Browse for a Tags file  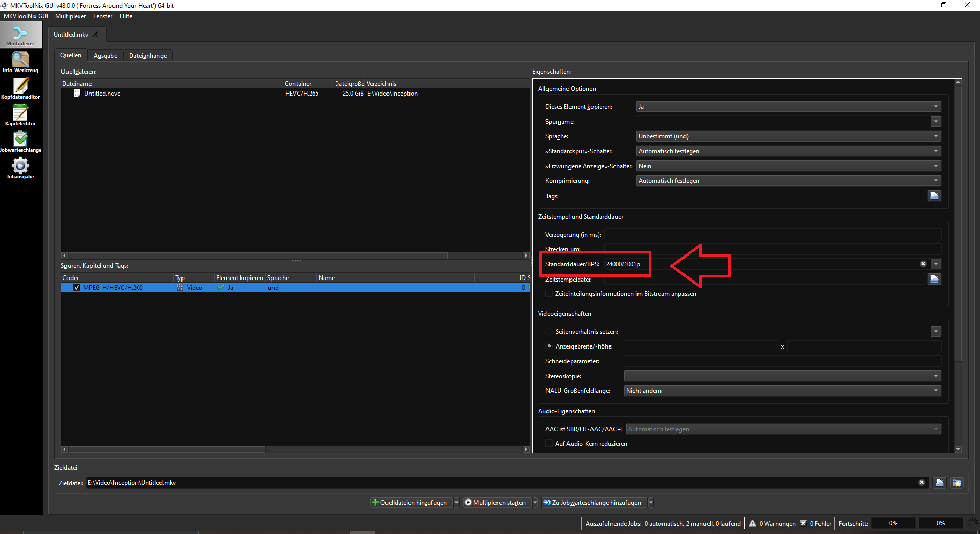coord(934,196)
